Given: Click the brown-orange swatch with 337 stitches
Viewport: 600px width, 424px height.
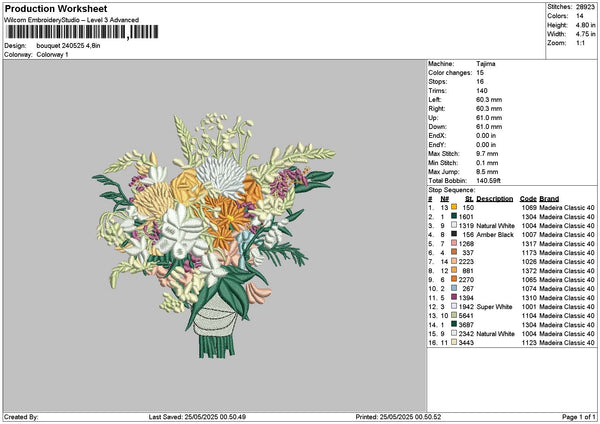Looking at the screenshot, I should tap(454, 252).
